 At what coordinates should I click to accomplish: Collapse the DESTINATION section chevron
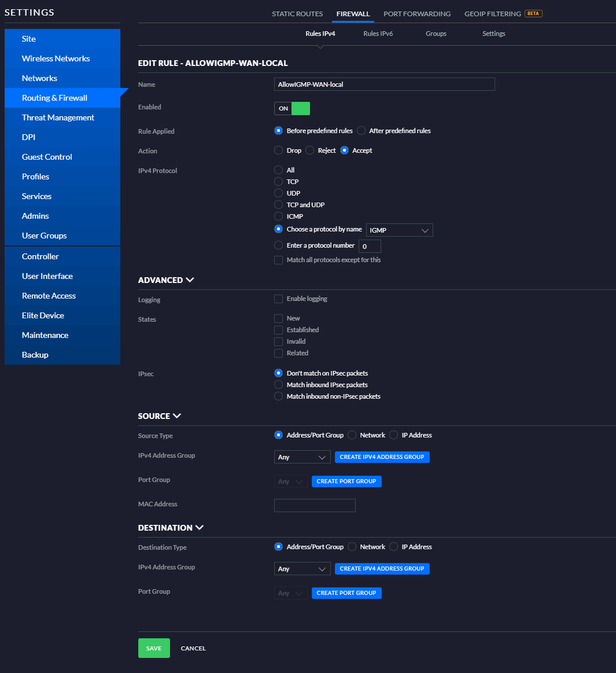click(x=199, y=528)
